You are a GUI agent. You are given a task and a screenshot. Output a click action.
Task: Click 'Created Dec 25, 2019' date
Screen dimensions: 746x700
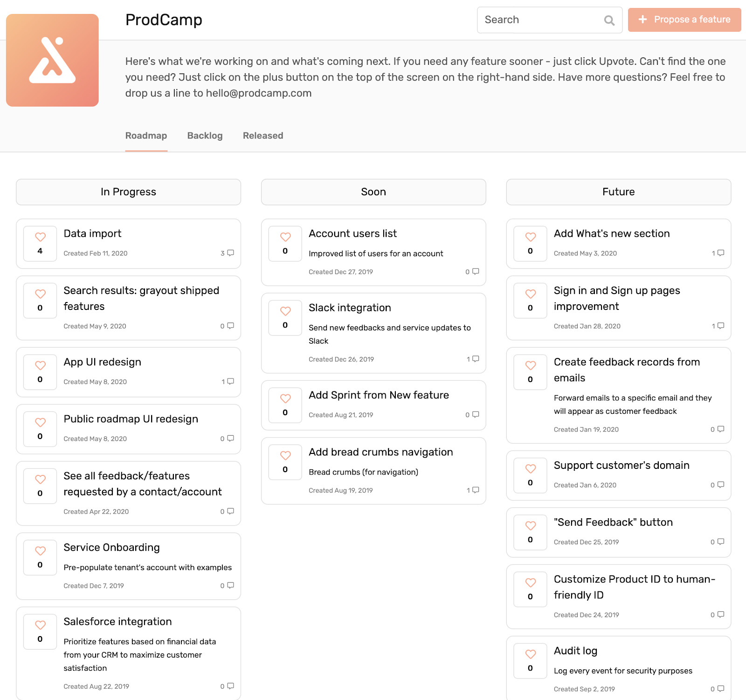(586, 542)
